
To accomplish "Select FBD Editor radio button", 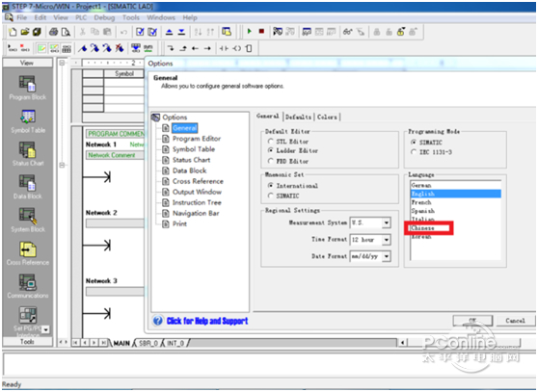I will tap(271, 161).
